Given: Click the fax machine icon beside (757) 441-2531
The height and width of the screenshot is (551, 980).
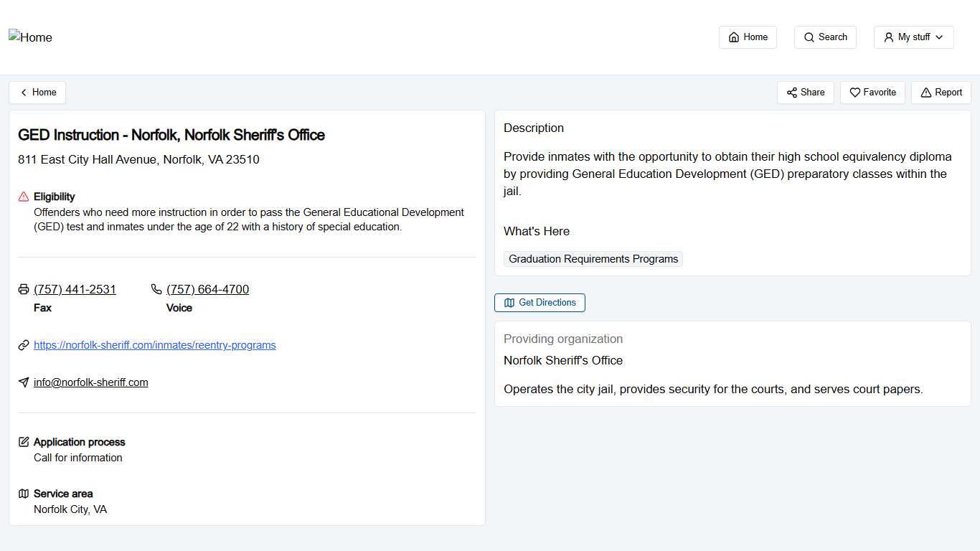Looking at the screenshot, I should point(22,289).
